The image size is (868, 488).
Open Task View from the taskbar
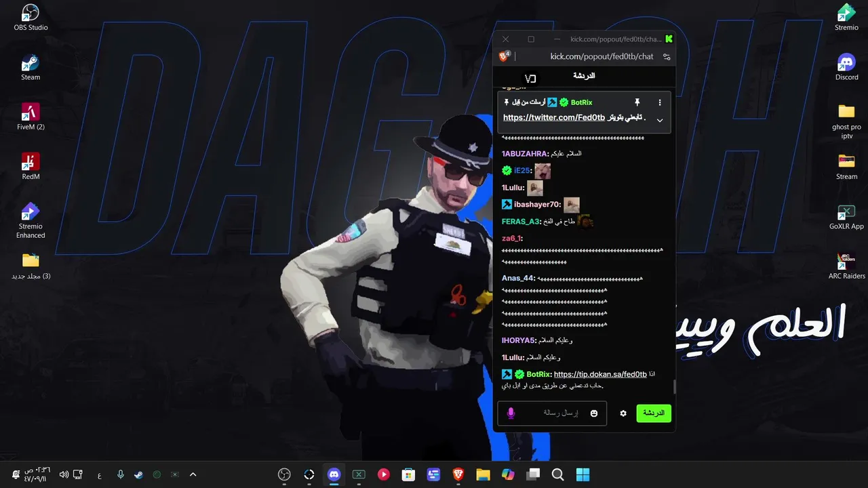(533, 474)
